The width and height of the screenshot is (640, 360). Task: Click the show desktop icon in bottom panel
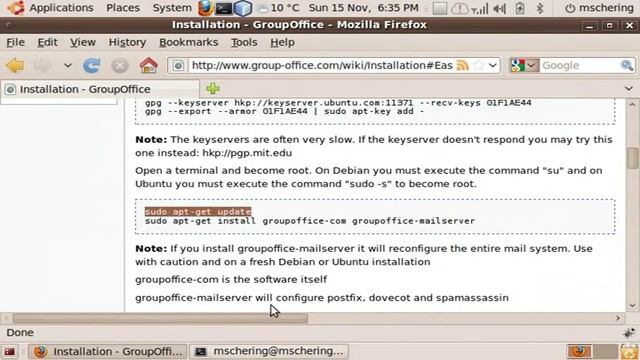coord(10,351)
